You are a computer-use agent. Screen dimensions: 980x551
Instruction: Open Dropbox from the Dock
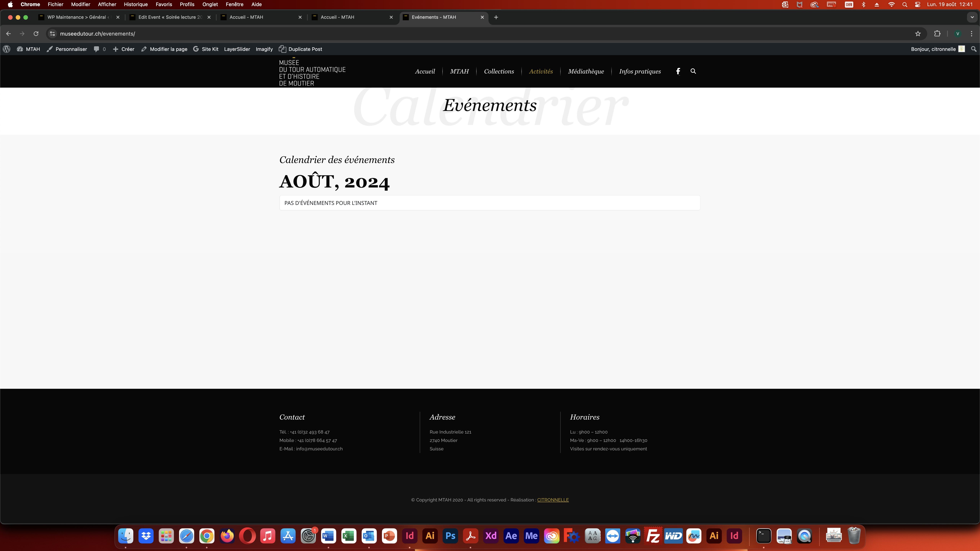pos(146,536)
